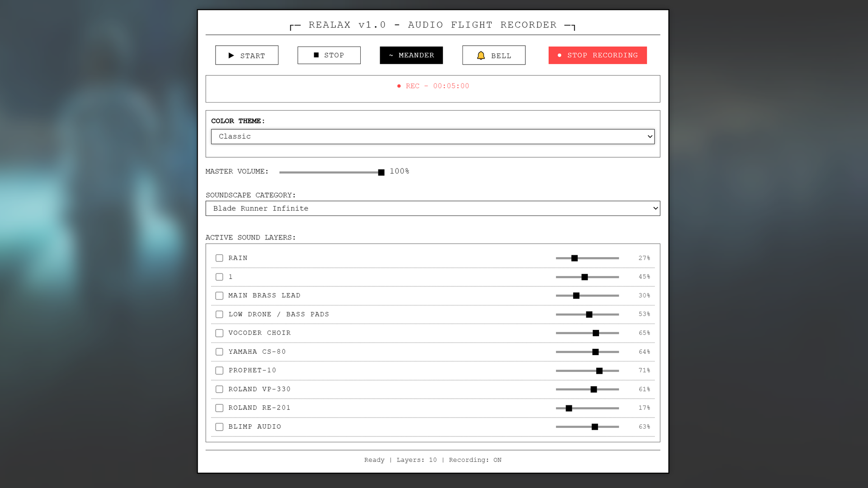868x488 pixels.
Task: Open the SOUNDSCAPE CATEGORY dropdown
Action: (433, 208)
